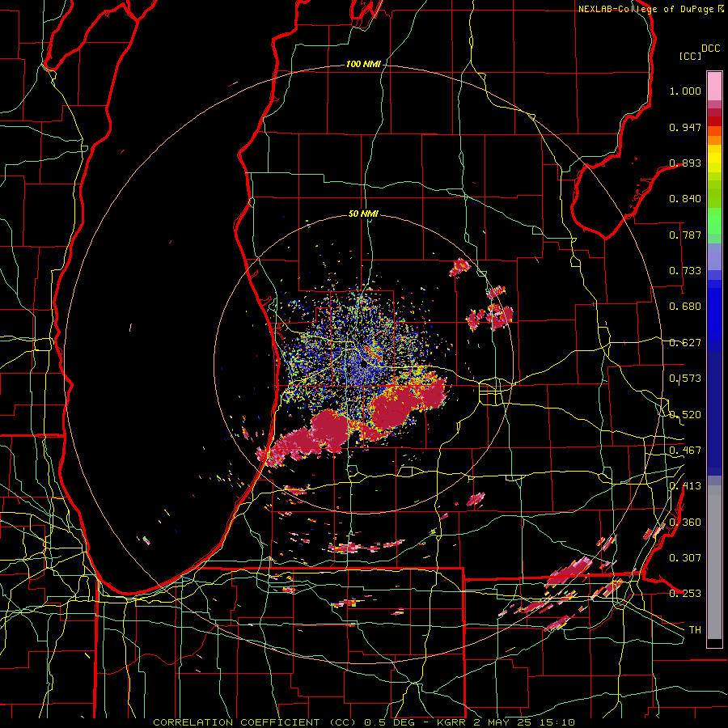Click the 0.253 scale value
The height and width of the screenshot is (728, 728).
(x=685, y=594)
